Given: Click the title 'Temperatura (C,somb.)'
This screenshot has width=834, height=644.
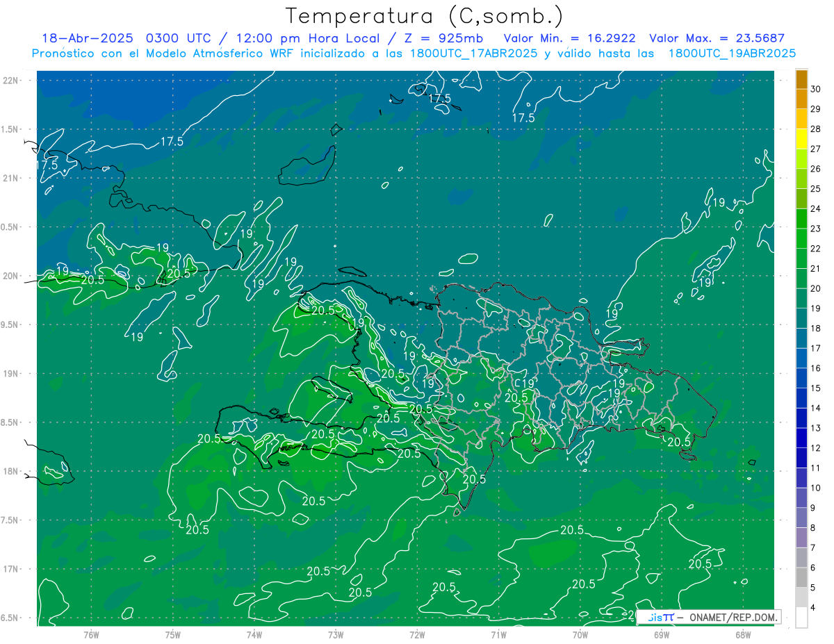Looking at the screenshot, I should click(425, 16).
